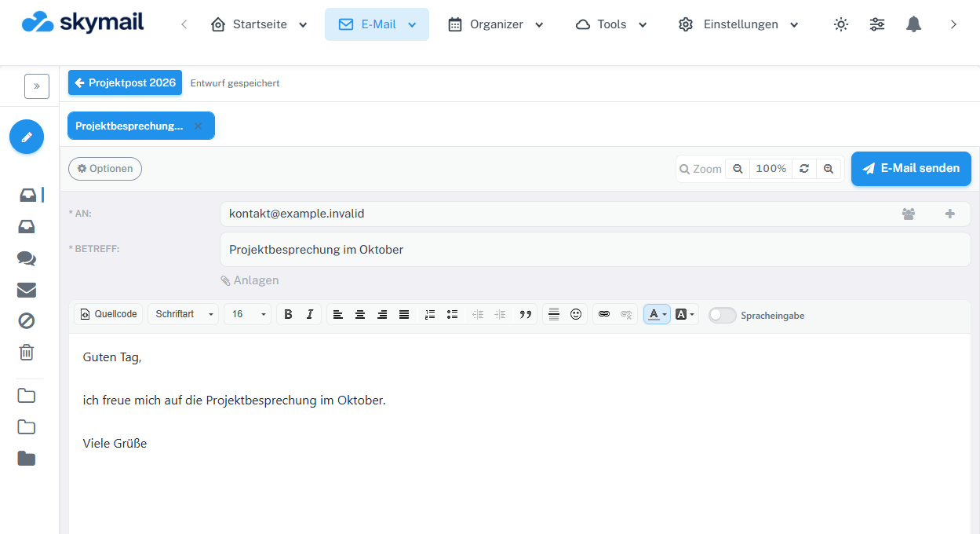Close the Projektbesprechung... tab
980x534 pixels.
point(198,126)
